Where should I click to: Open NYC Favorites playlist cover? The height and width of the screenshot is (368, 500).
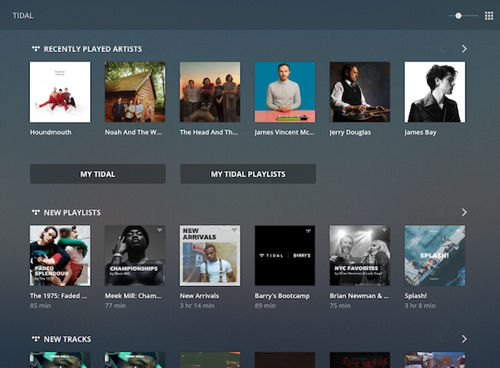(x=360, y=256)
